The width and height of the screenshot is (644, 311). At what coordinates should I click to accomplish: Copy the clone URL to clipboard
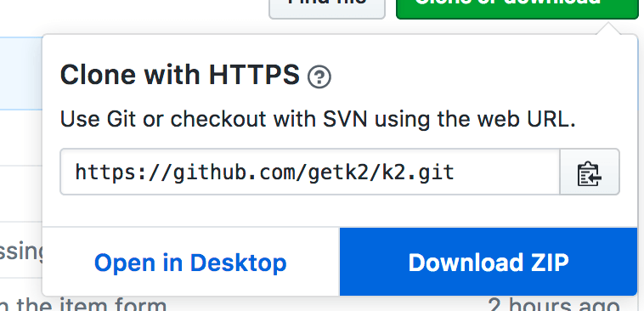590,172
